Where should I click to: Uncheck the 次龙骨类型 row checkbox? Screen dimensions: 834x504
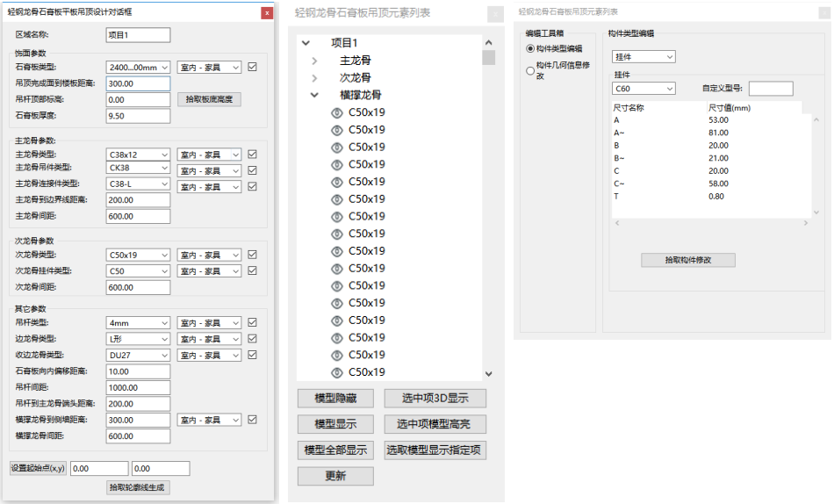tap(253, 255)
